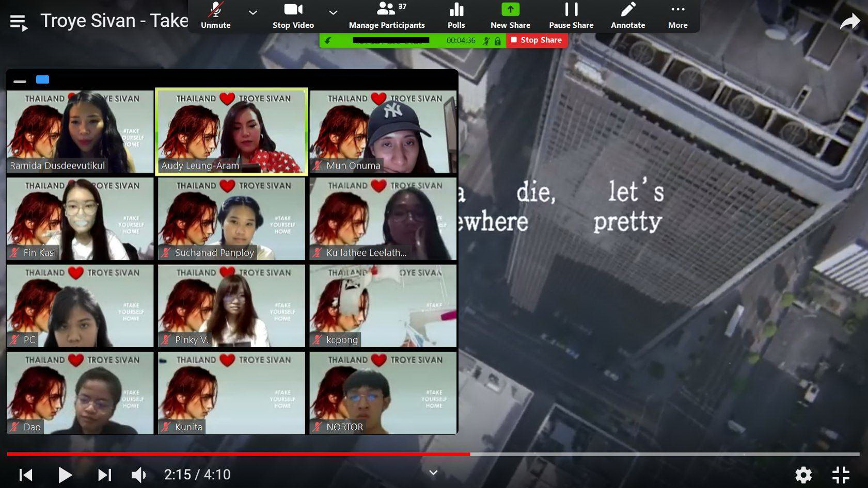The height and width of the screenshot is (488, 868).
Task: Select kcpong's video tile
Action: [383, 306]
